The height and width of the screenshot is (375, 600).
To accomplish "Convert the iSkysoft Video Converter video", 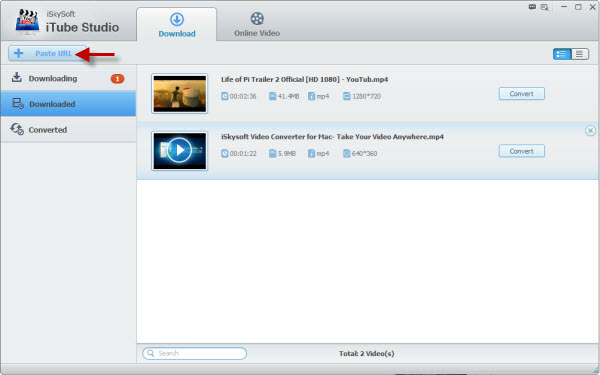I will (522, 151).
